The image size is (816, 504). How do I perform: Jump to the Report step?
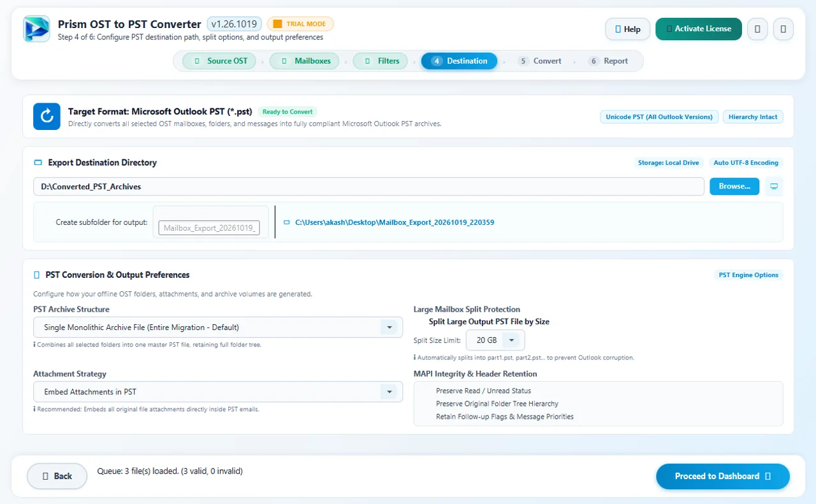(x=609, y=61)
